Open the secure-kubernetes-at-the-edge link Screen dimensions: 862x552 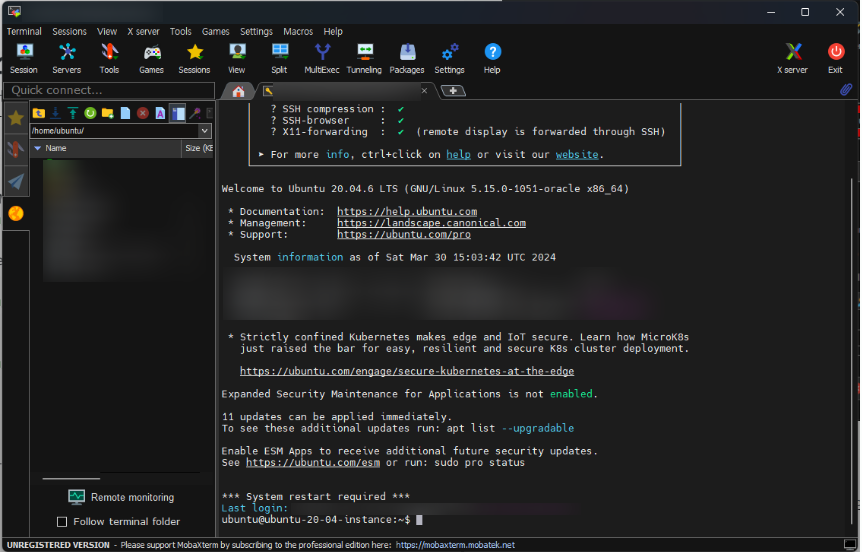point(407,371)
